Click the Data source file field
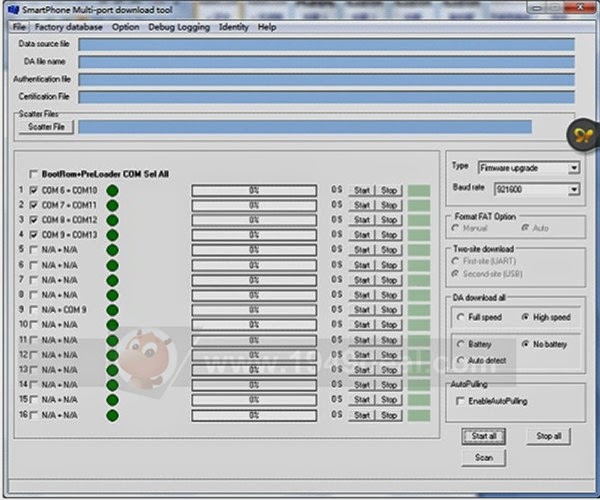600x500 pixels. click(x=326, y=44)
